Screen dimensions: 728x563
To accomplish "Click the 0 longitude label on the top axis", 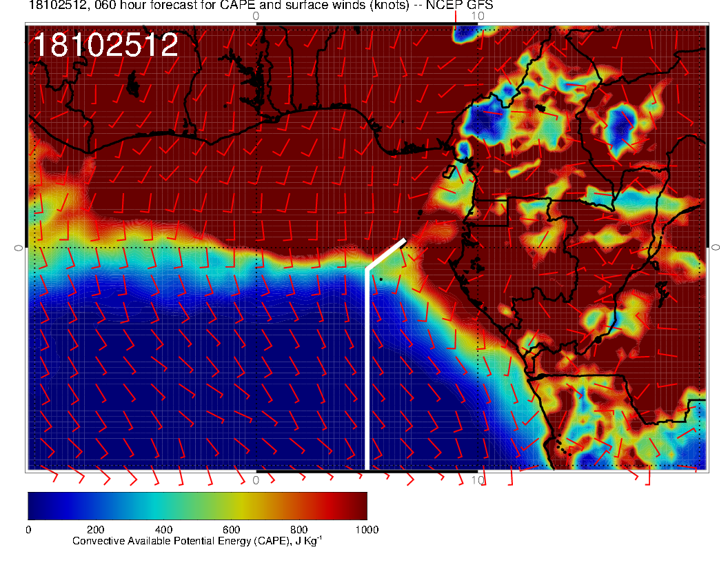I will pyautogui.click(x=256, y=16).
